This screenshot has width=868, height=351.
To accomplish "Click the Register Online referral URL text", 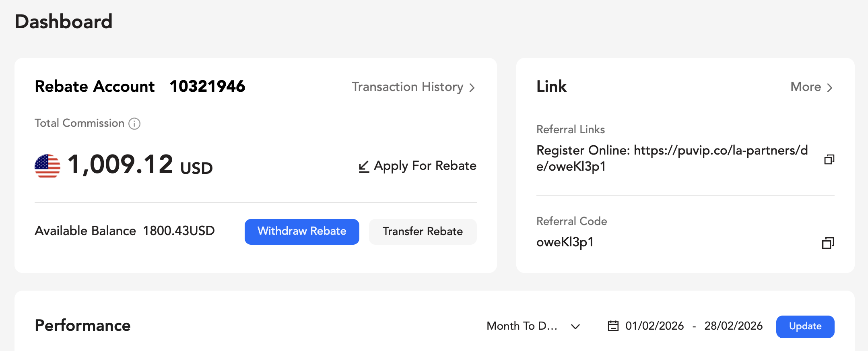I will 672,158.
